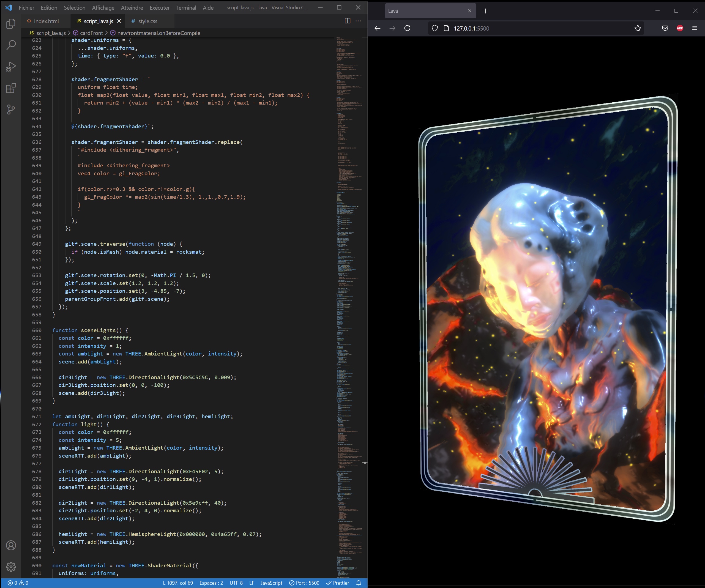Click the Firefox reload button
This screenshot has width=705, height=588.
click(x=407, y=28)
